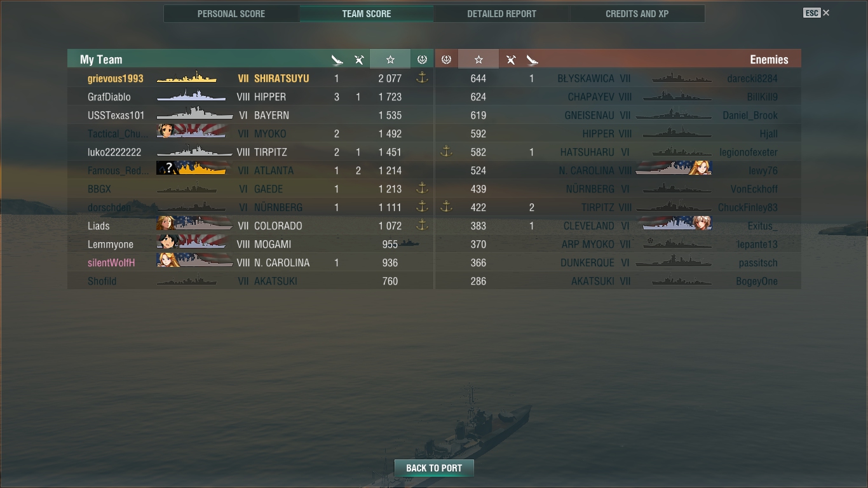Select enemy player darecki8284
Screen dimensions: 868x488
752,78
